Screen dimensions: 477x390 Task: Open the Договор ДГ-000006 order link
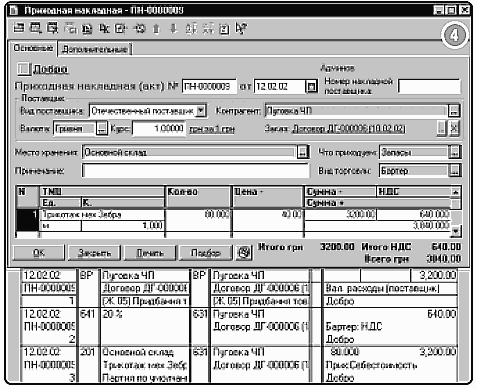[x=349, y=129]
